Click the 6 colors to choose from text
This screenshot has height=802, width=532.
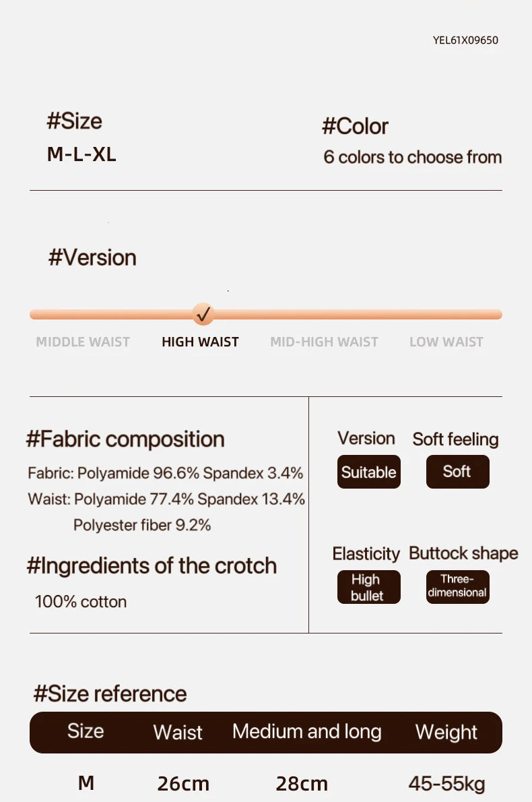[412, 157]
